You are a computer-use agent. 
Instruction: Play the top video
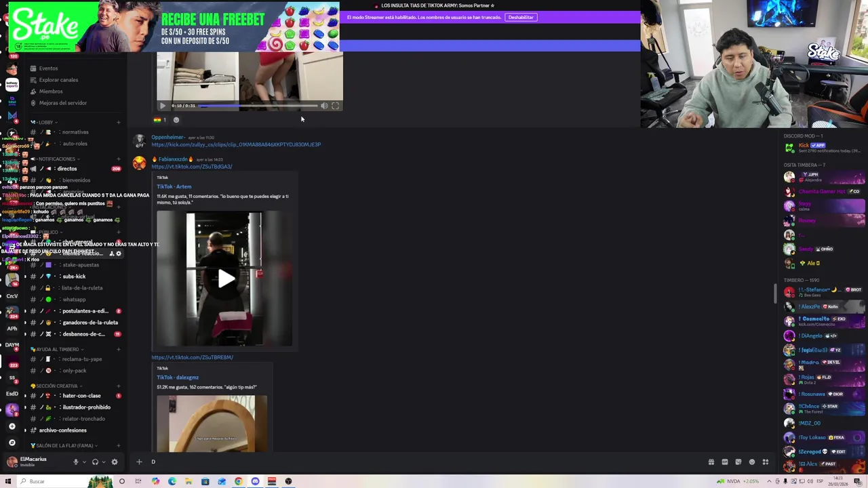click(x=162, y=106)
